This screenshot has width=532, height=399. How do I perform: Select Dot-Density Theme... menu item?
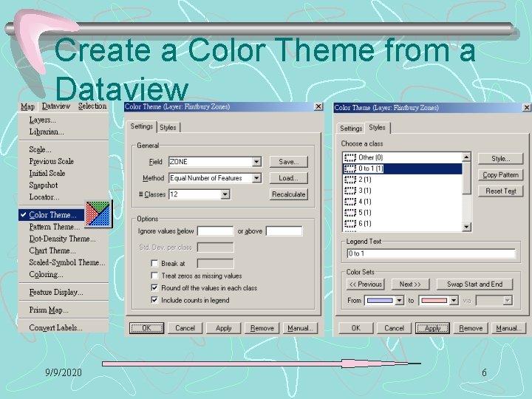pyautogui.click(x=62, y=239)
